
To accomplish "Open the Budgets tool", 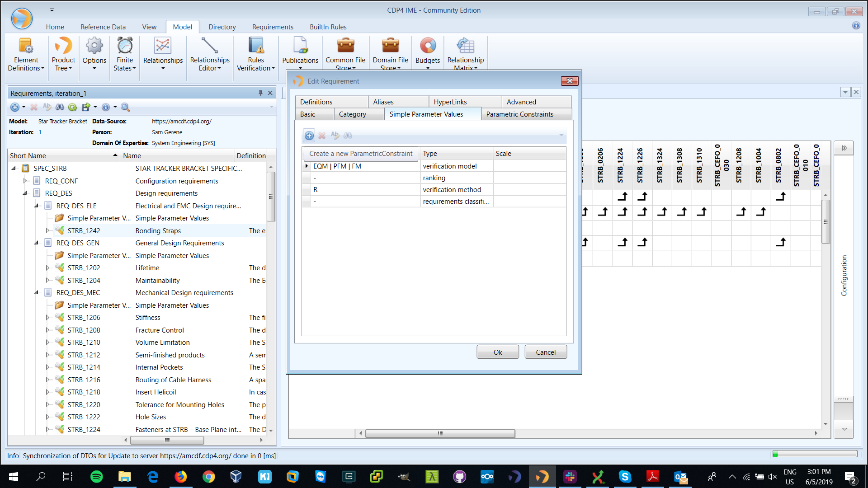I will 427,53.
